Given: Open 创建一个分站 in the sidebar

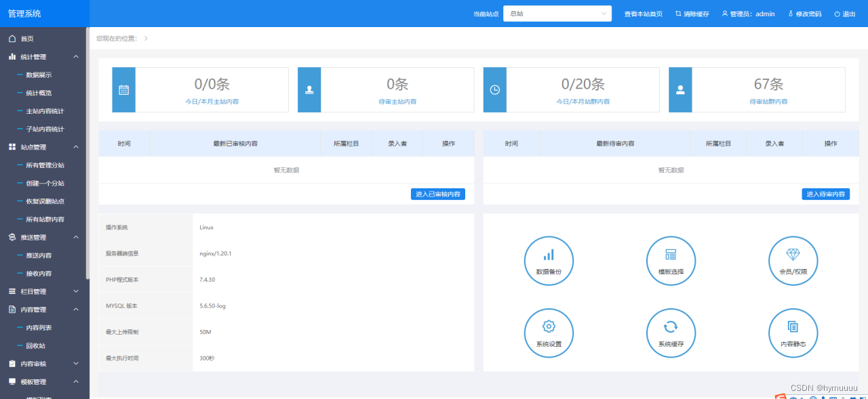Looking at the screenshot, I should tap(45, 183).
